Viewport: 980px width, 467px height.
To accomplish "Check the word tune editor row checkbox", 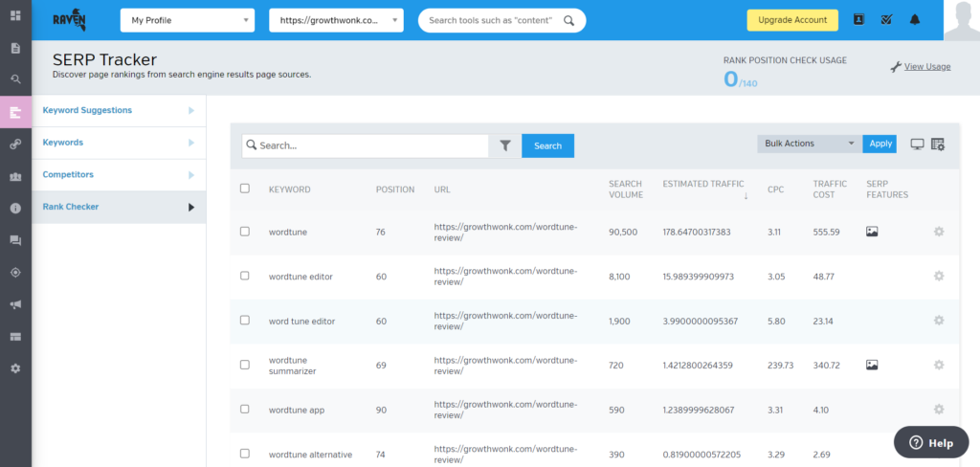I will point(245,320).
